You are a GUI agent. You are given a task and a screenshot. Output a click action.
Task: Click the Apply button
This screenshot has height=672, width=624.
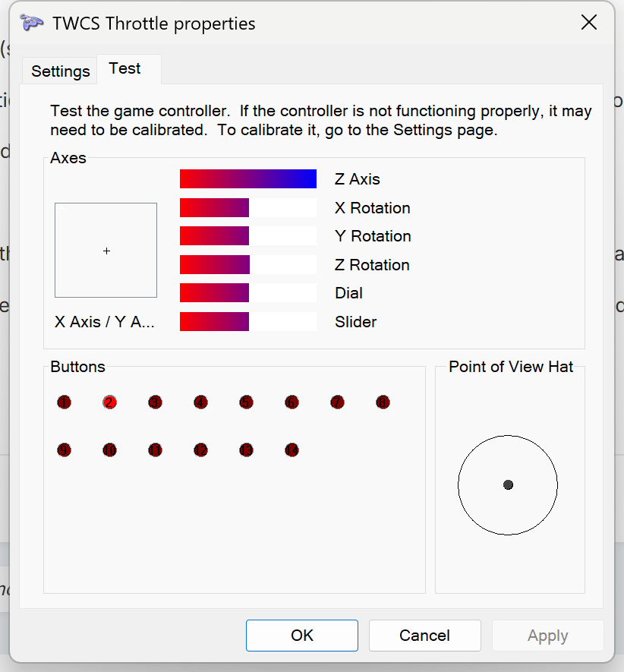point(547,636)
